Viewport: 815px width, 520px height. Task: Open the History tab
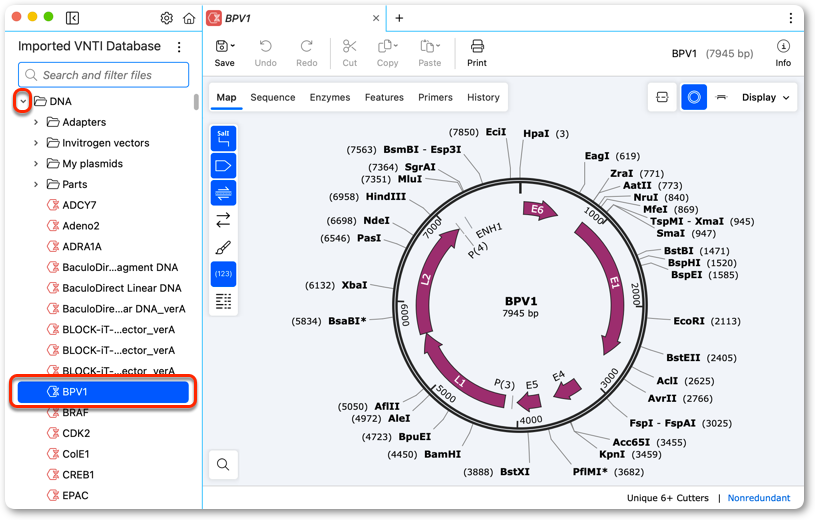[483, 97]
